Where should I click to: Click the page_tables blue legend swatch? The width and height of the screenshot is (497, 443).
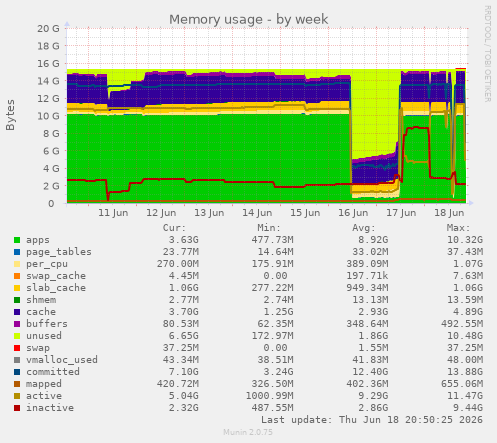coord(17,252)
